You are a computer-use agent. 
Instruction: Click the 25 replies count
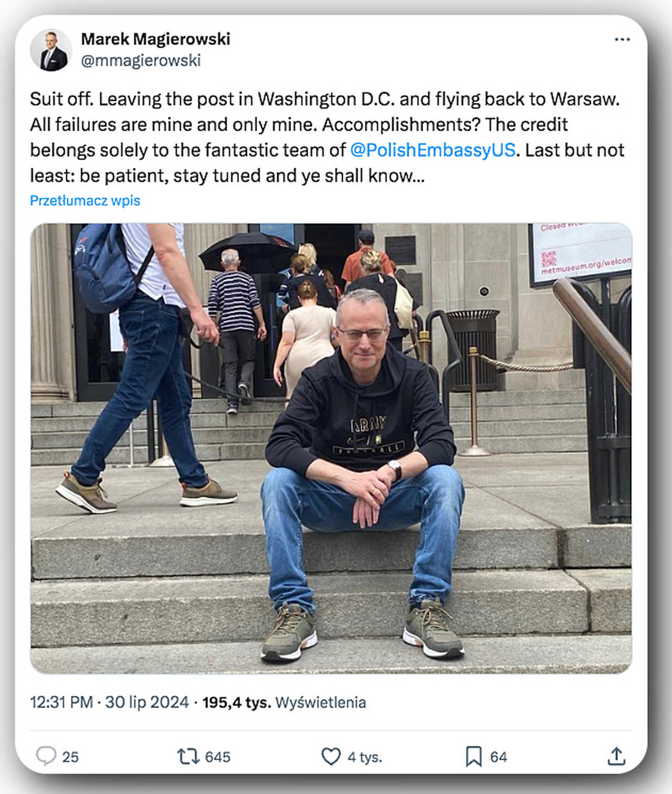pos(70,757)
